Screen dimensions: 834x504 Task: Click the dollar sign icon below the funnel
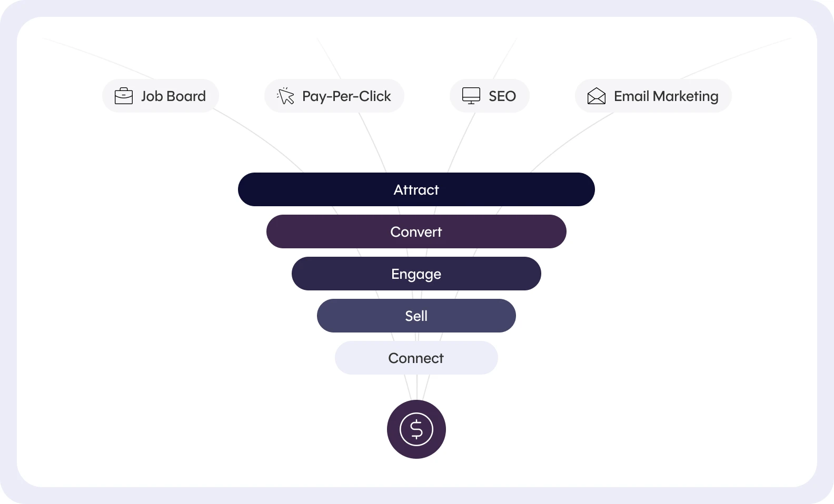tap(416, 429)
